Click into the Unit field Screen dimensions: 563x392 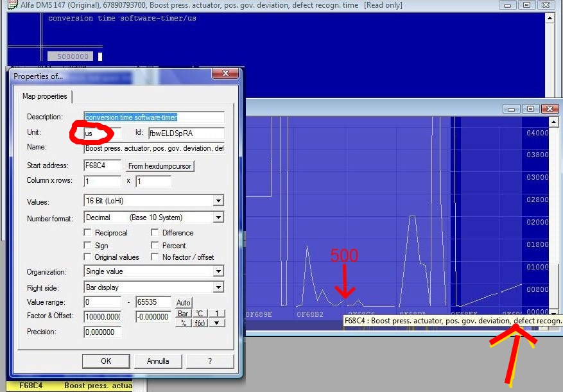[x=102, y=133]
